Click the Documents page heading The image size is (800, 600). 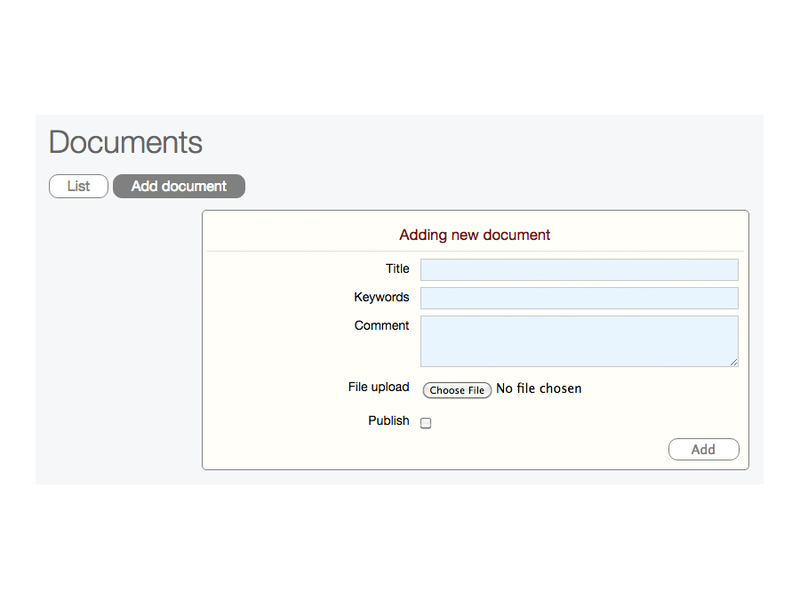(125, 142)
